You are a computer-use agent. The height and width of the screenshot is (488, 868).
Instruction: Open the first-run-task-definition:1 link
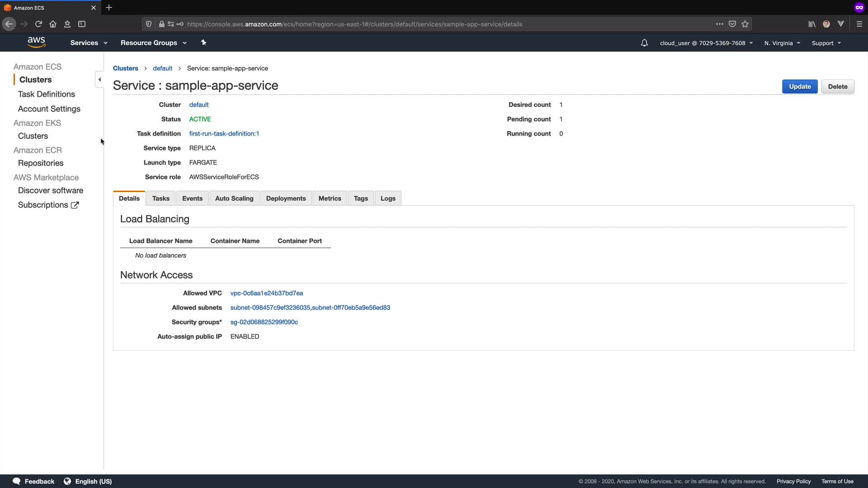(224, 134)
